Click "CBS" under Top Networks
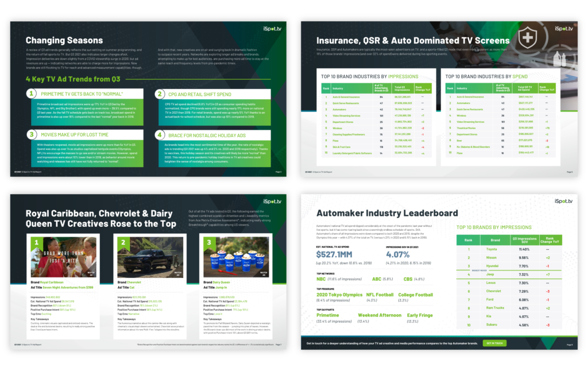 point(408,279)
